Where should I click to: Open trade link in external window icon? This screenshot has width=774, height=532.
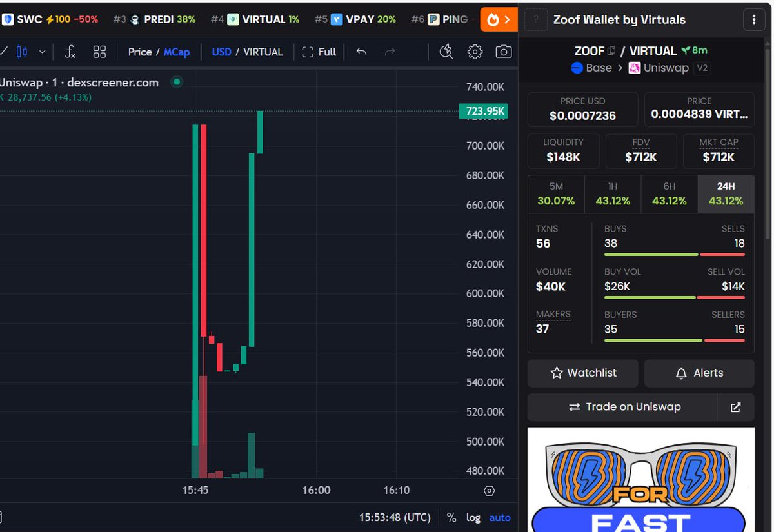tap(735, 407)
